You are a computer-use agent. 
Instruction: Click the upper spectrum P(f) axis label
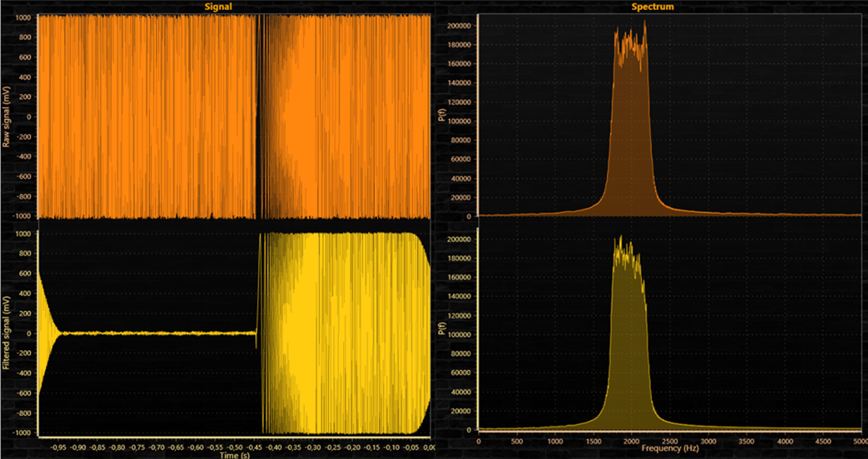(x=442, y=115)
